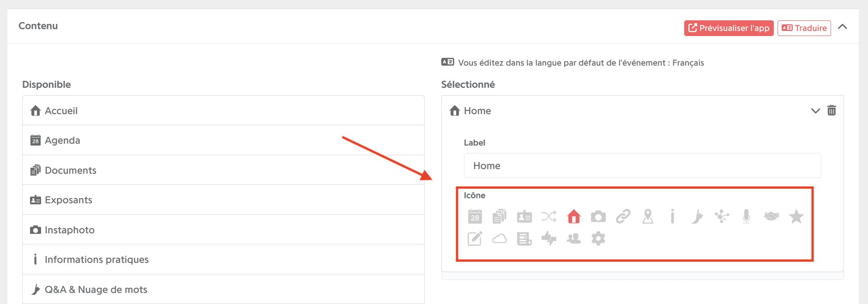
Task: Select Agenda in the Disponible list
Action: coord(223,140)
